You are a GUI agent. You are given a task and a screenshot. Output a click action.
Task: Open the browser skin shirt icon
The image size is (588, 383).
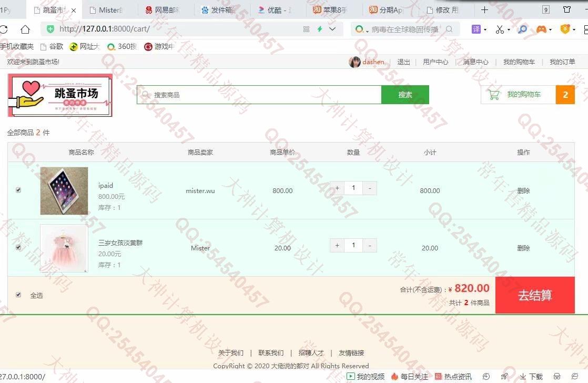(x=567, y=9)
